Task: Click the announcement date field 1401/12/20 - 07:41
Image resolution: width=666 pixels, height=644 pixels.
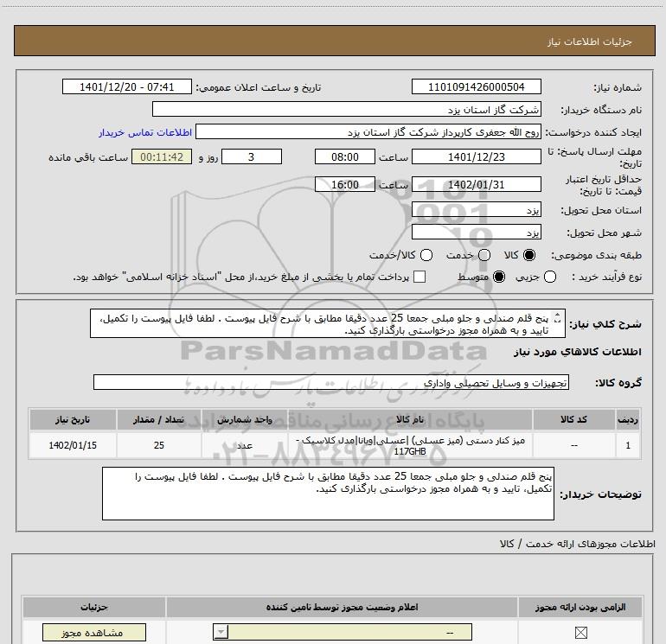Action: (127, 86)
